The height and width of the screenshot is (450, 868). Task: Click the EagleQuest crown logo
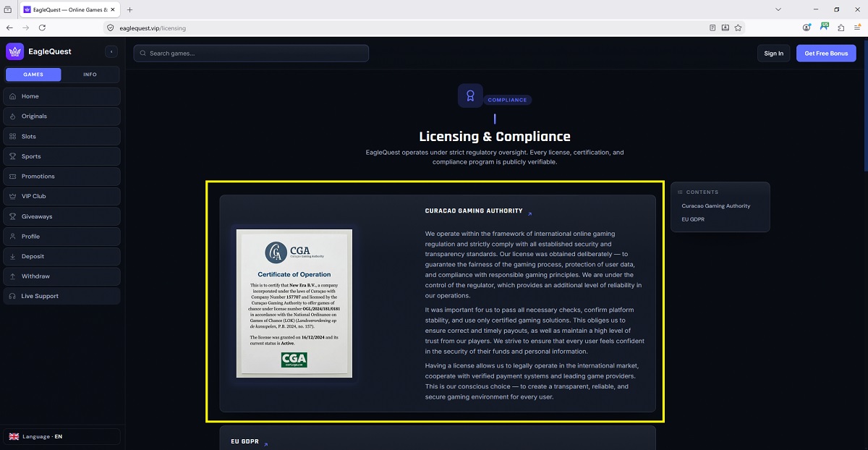[15, 51]
